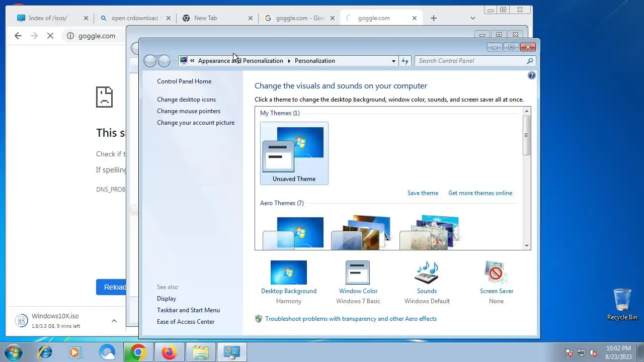The image size is (644, 362).
Task: Open Control Panel Home link
Action: click(184, 81)
